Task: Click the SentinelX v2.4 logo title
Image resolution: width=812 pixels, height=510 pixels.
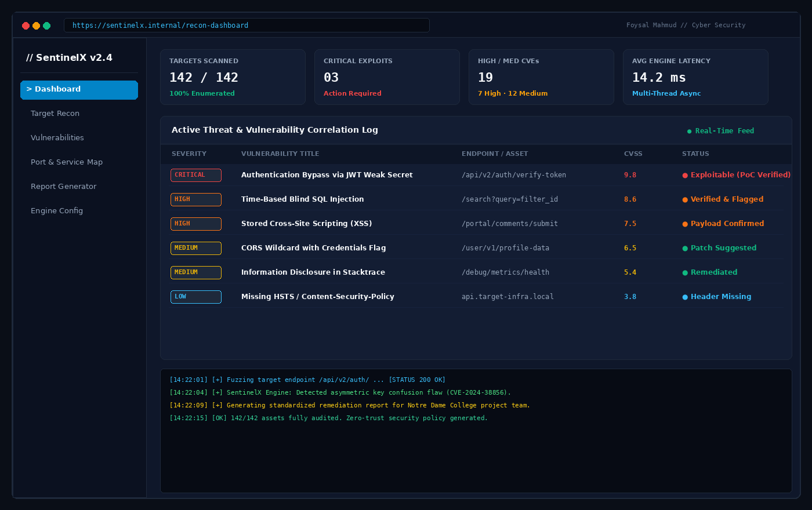Action: tap(69, 58)
